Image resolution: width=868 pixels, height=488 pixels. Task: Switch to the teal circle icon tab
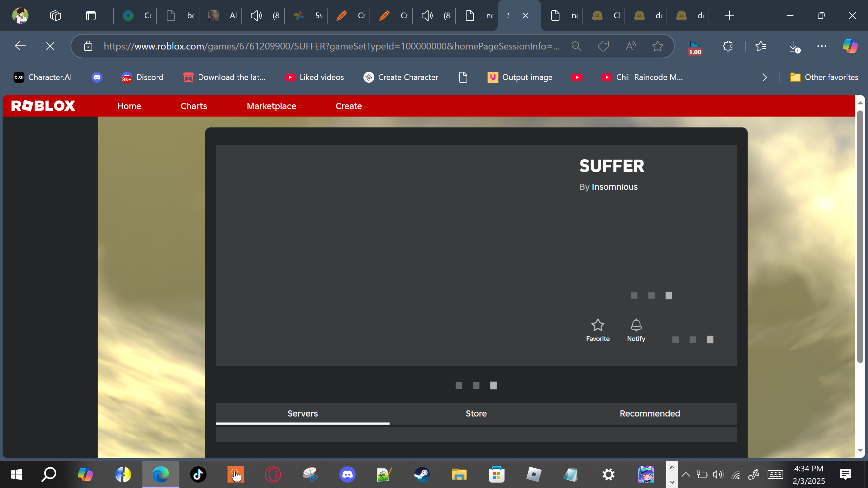[x=136, y=16]
